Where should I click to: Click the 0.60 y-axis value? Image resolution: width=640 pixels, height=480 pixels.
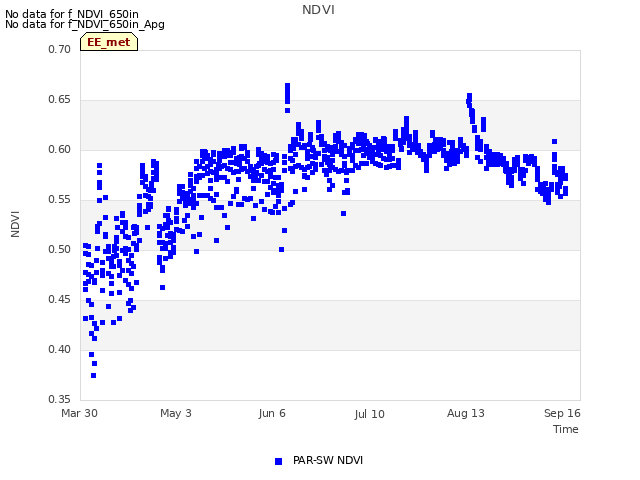pos(60,149)
